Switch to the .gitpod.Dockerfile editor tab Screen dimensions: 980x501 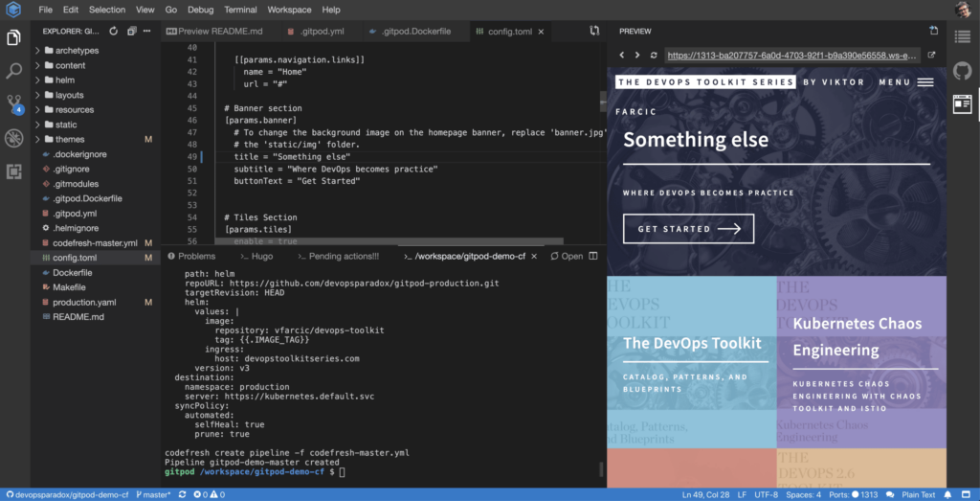(x=410, y=31)
